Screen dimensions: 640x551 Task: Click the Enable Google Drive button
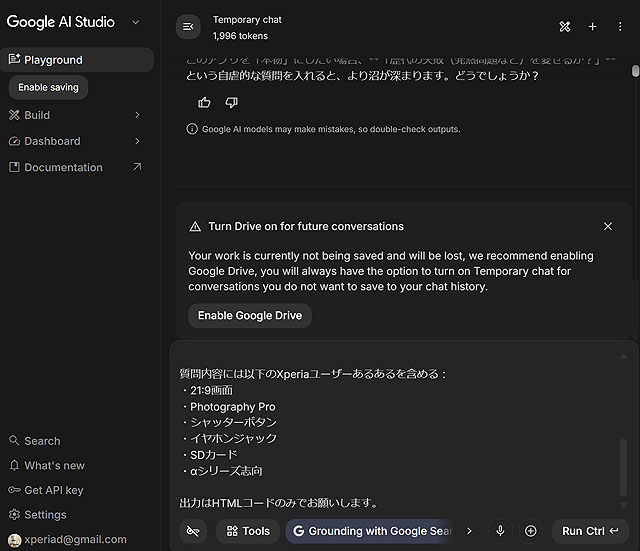(x=250, y=315)
